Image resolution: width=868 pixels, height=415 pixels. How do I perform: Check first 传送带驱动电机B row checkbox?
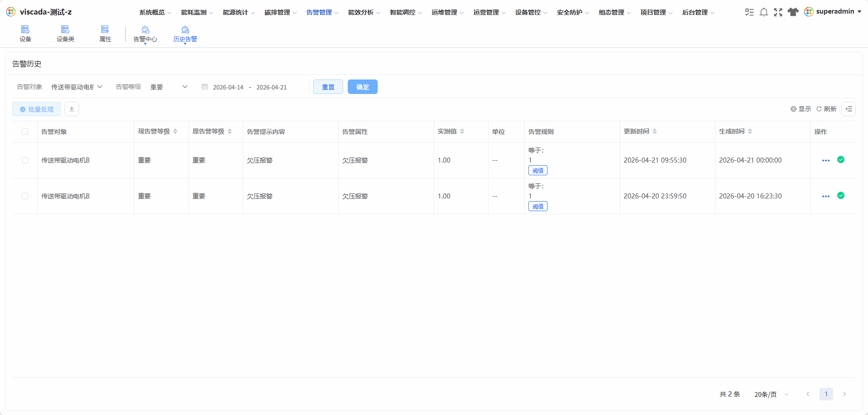(x=25, y=160)
